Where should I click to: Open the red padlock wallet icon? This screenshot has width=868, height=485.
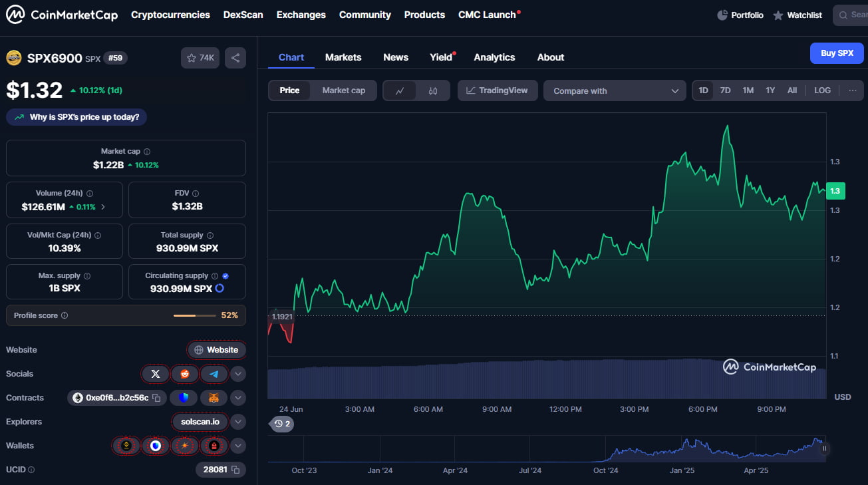[214, 446]
